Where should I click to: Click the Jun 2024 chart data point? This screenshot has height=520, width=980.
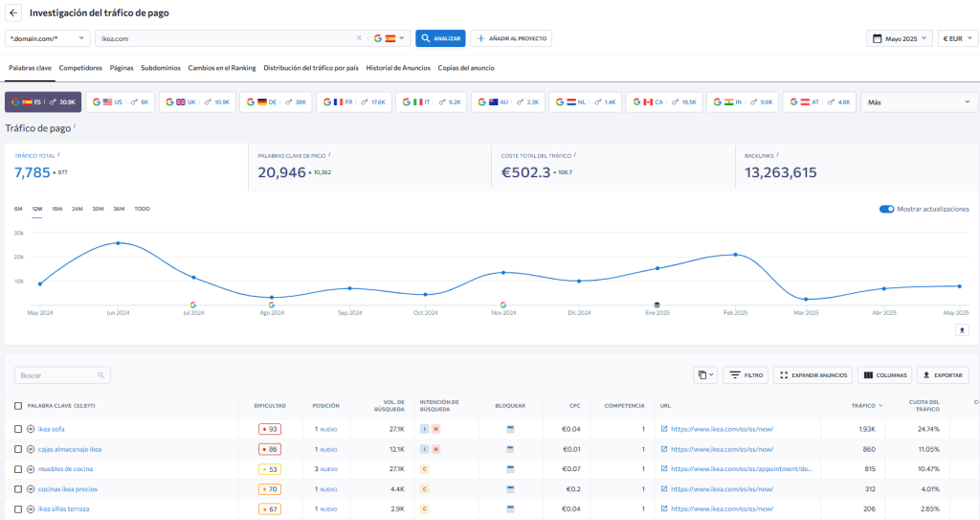[118, 243]
